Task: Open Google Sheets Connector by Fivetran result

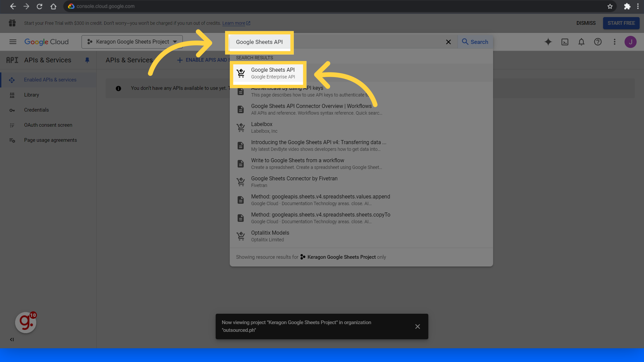Action: coord(361,182)
